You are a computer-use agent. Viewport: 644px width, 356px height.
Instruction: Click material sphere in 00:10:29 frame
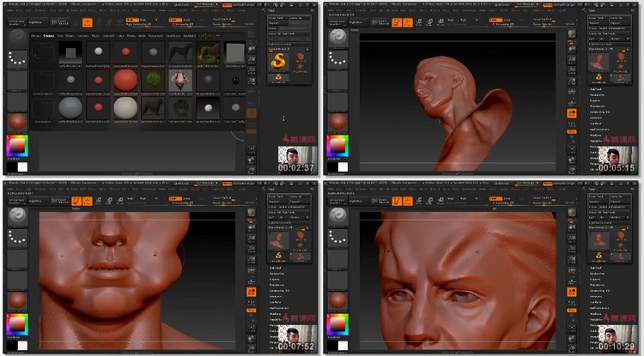point(337,300)
